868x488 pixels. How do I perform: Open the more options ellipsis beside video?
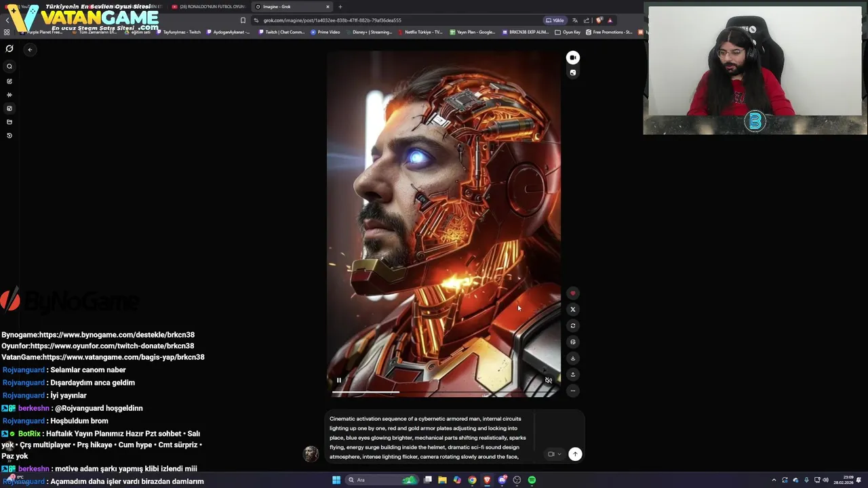click(x=573, y=391)
